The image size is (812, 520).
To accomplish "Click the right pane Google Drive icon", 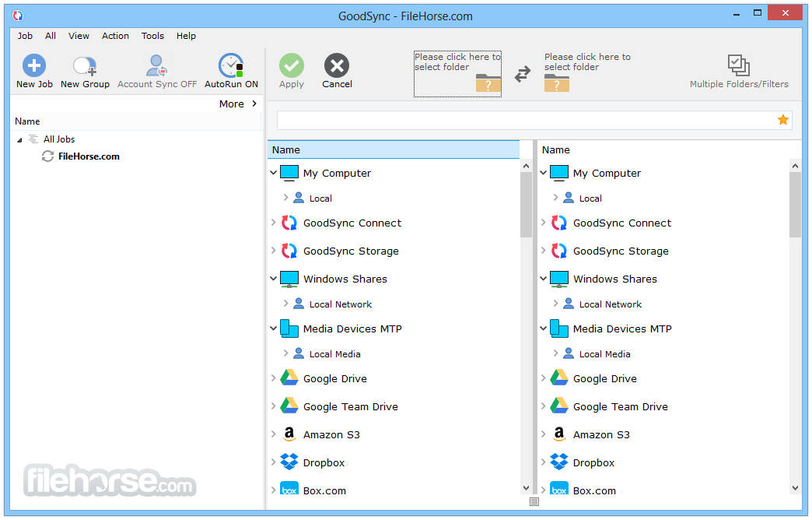I will tap(558, 378).
